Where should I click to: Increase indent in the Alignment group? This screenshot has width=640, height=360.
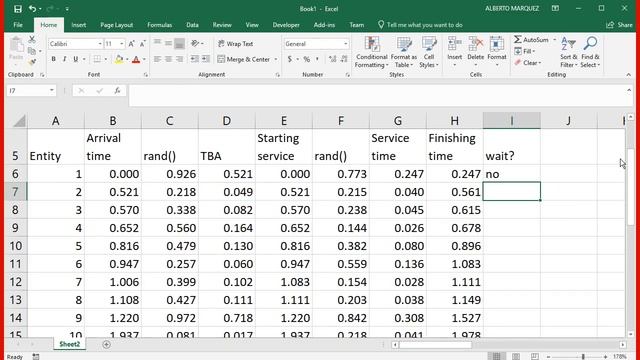click(x=206, y=59)
